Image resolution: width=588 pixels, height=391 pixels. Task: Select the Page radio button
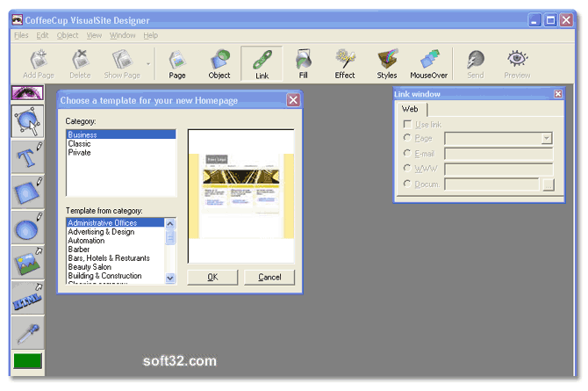407,138
